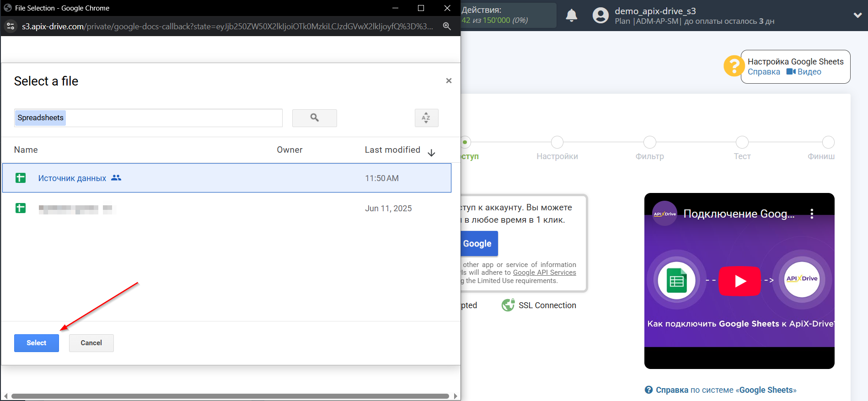Open the Видео link in help box
This screenshot has height=401, width=868.
[x=809, y=72]
